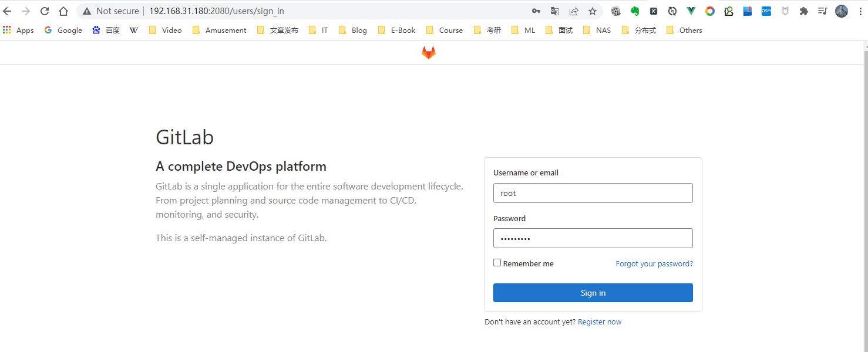
Task: Expand the ML bookmark folder
Action: [x=523, y=30]
